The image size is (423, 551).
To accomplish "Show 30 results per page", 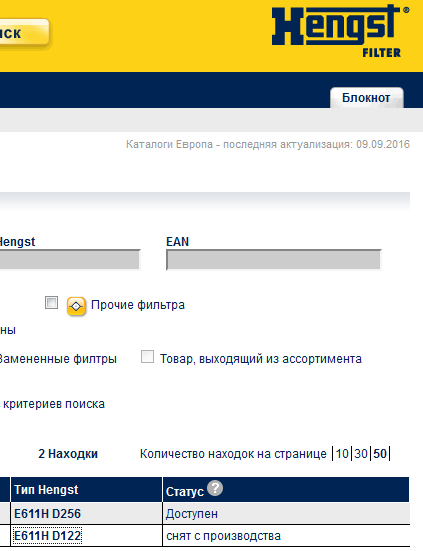I will coord(361,454).
